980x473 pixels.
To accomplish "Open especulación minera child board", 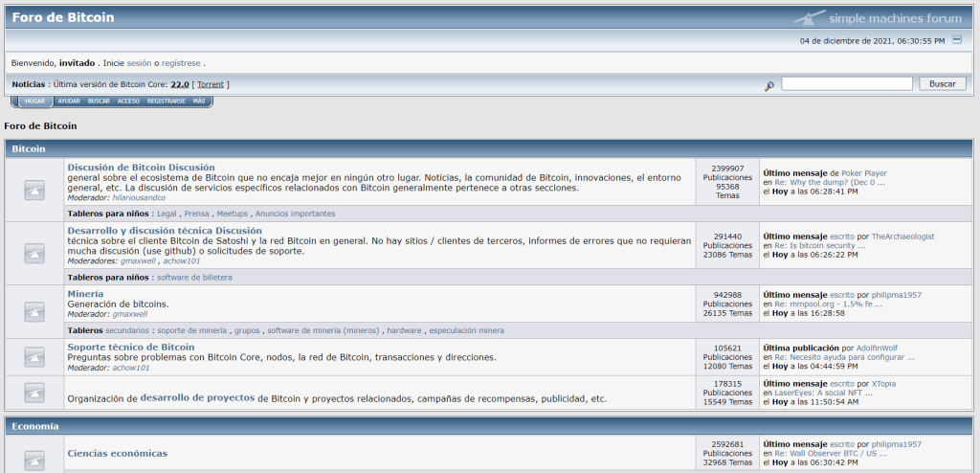I will click(x=466, y=330).
